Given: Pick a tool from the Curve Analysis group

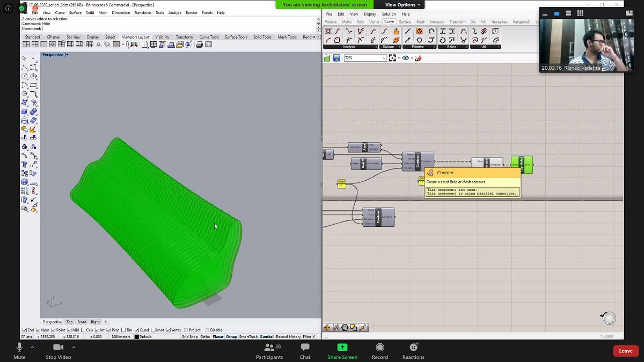Looking at the screenshot, I should pos(328,33).
